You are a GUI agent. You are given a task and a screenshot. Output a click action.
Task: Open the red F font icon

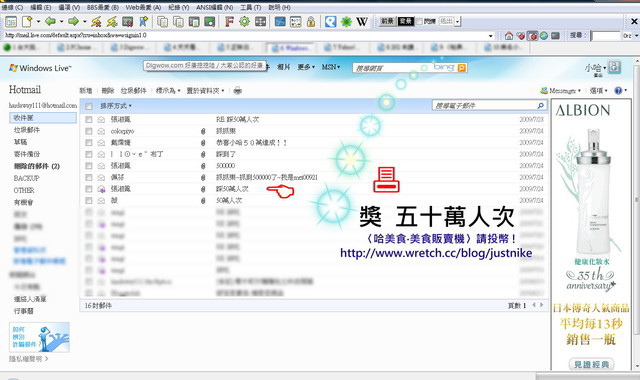pos(229,21)
